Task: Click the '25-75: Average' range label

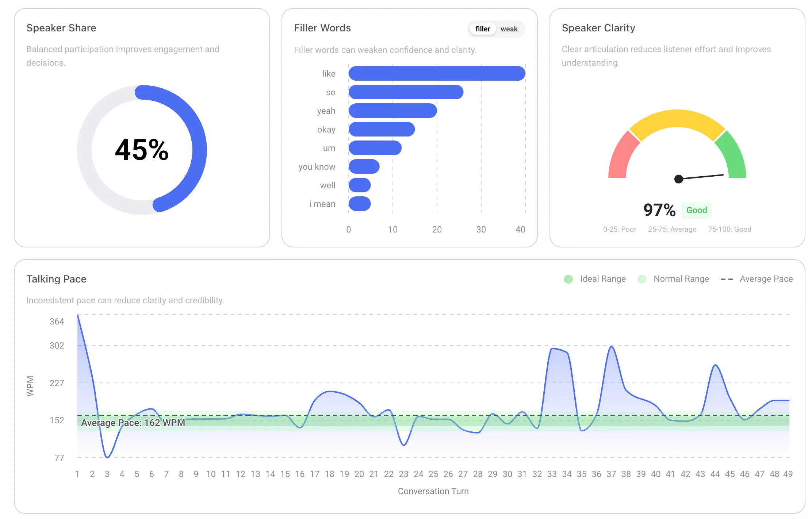Action: [672, 229]
